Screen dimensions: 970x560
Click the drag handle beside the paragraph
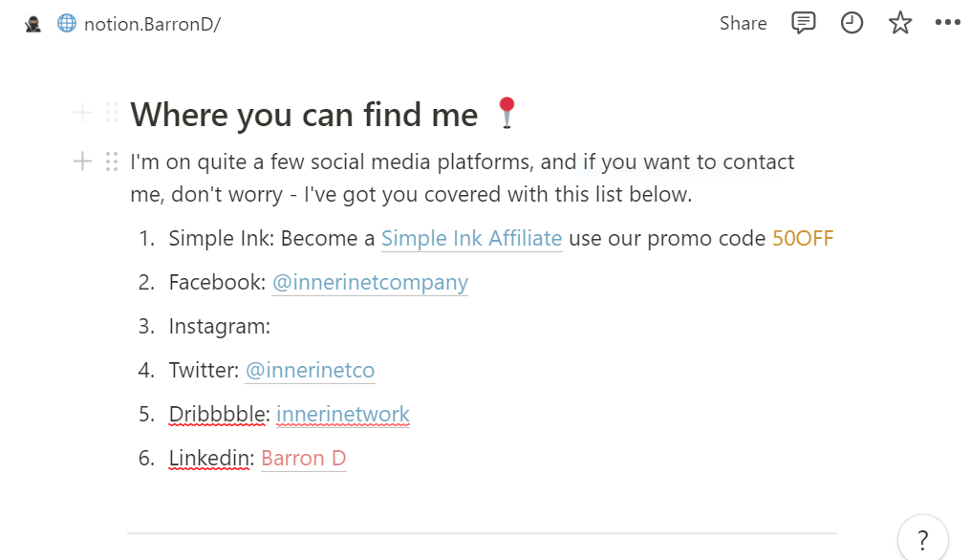coord(112,162)
